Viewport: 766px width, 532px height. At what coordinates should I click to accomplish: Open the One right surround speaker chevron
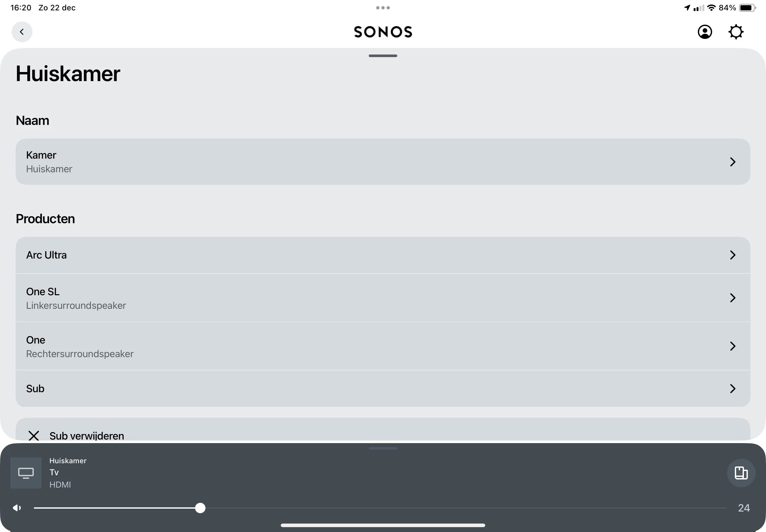pyautogui.click(x=733, y=346)
